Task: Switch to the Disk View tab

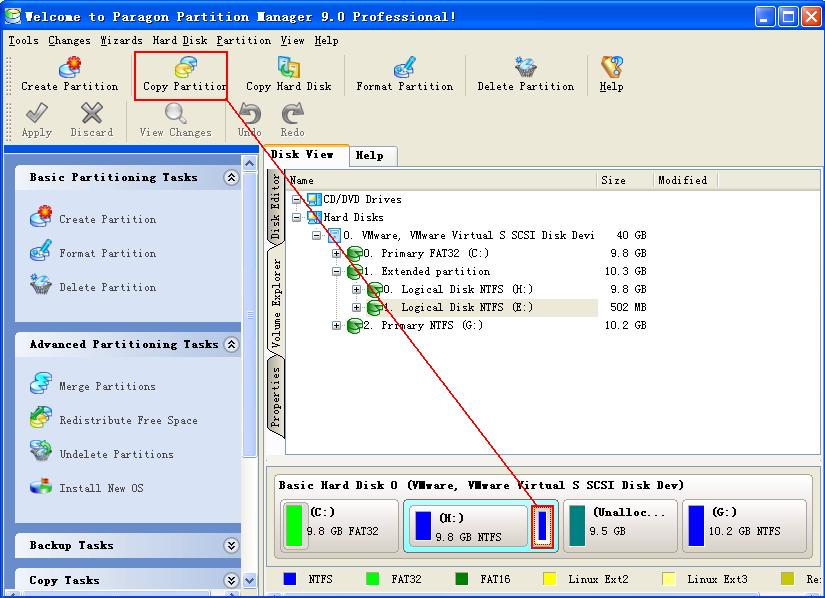Action: [306, 155]
